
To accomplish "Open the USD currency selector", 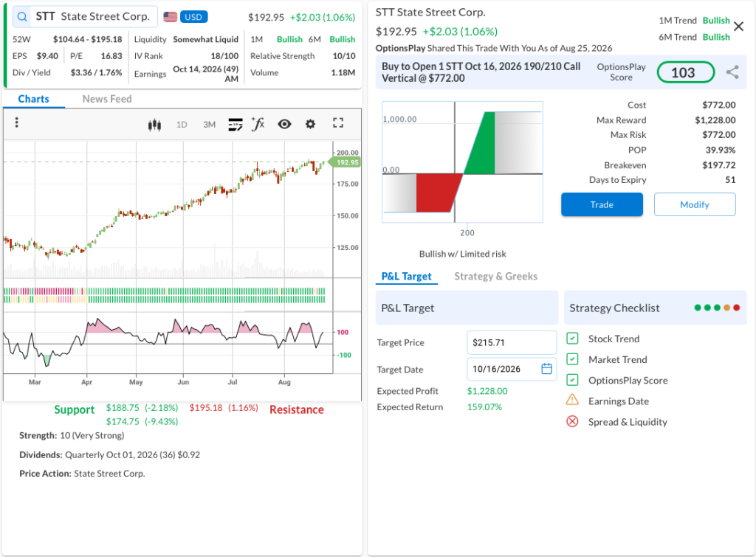I will (193, 17).
